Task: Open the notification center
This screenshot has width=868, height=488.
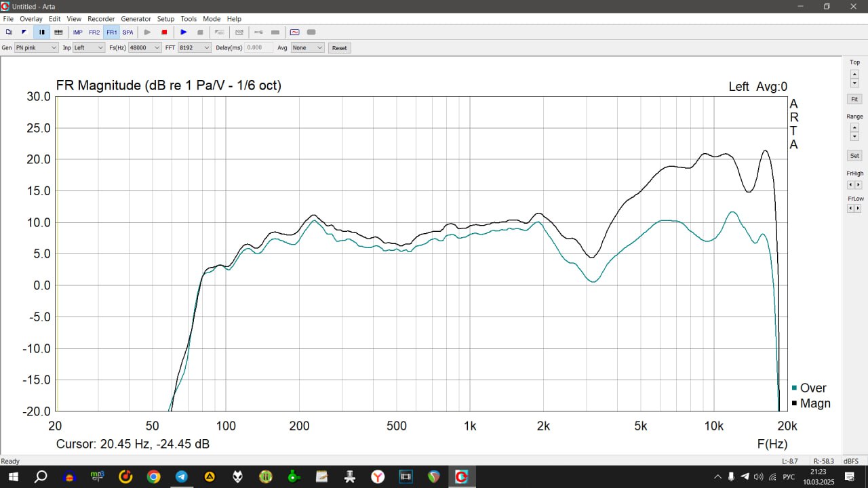Action: tap(849, 476)
